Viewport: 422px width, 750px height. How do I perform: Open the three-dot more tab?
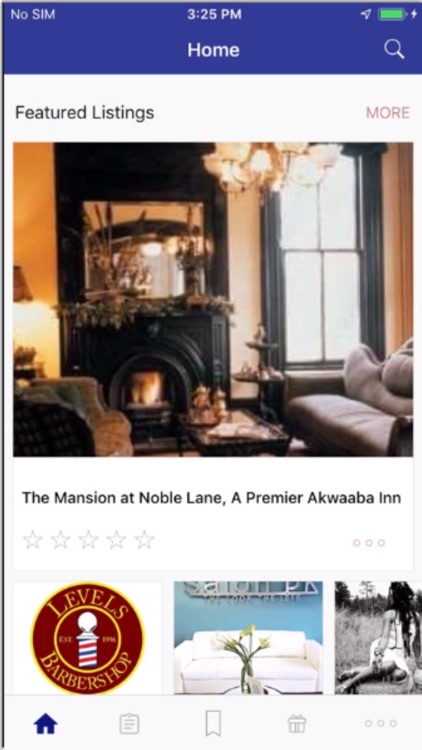(x=380, y=723)
